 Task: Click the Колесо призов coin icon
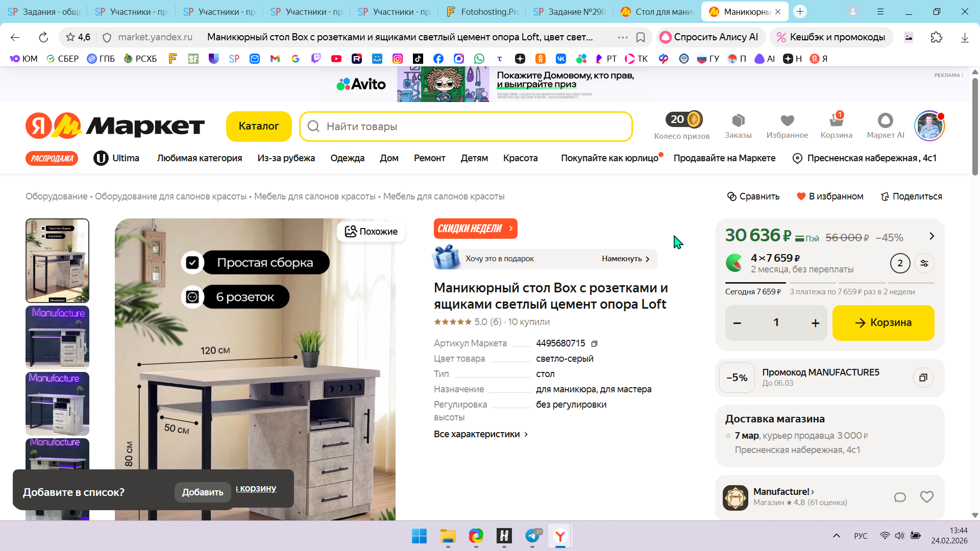point(694,119)
